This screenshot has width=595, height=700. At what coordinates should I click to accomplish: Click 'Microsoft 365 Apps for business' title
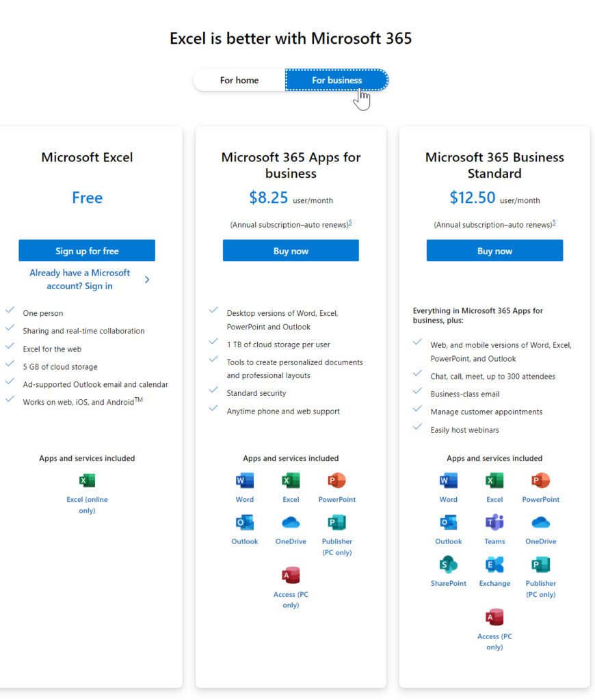tap(291, 165)
